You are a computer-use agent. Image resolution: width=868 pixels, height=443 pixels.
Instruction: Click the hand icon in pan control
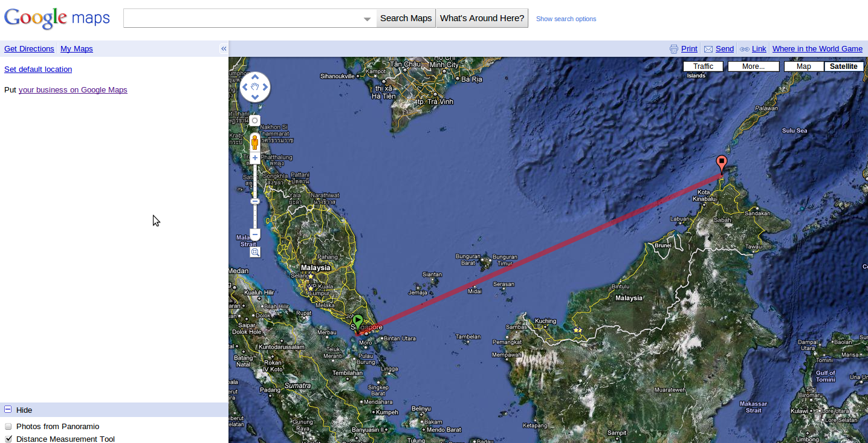tap(255, 87)
